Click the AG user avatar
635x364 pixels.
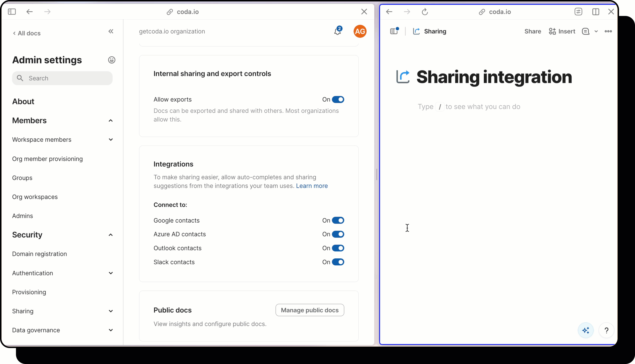pyautogui.click(x=360, y=31)
